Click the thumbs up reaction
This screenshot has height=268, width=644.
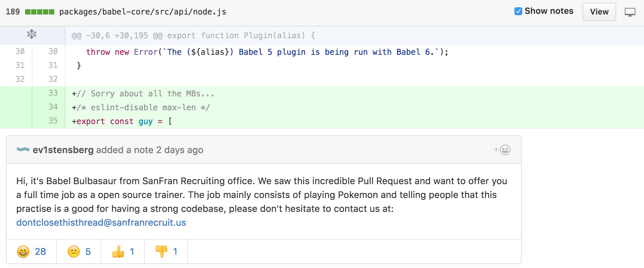[123, 252]
